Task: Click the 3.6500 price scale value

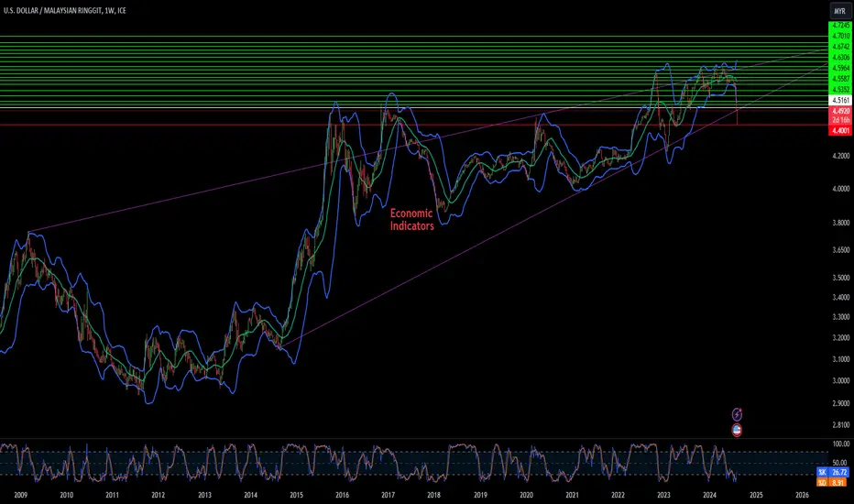Action: pos(841,251)
